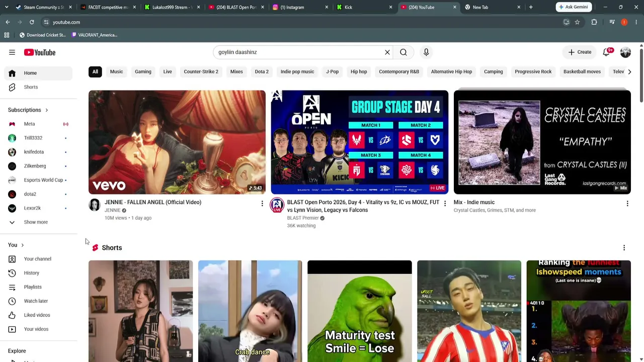Screen dimensions: 644x362
Task: Open options menu for BLAST Open Porto stream
Action: 445,203
